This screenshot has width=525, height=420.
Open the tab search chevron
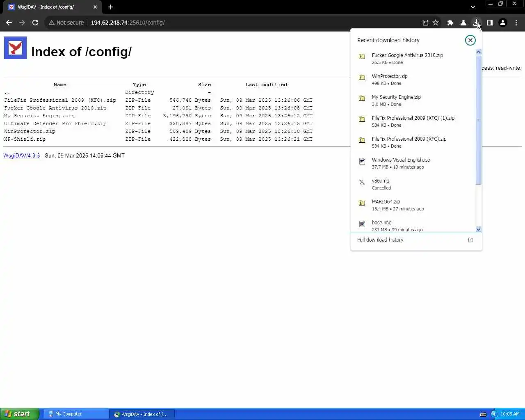tap(473, 7)
